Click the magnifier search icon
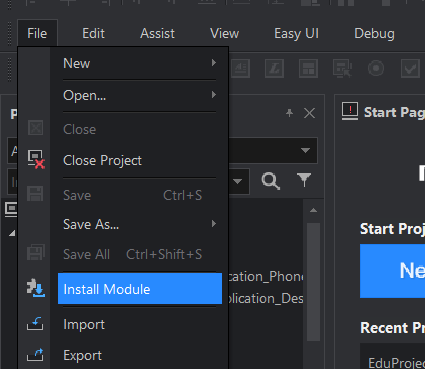425x369 pixels. coord(270,181)
